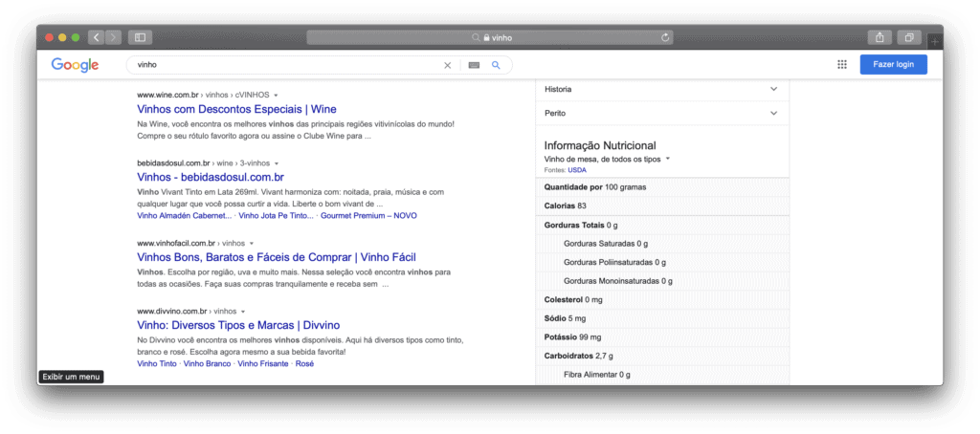Open the Vinho Frisante sitelink
This screenshot has width=980, height=434.
click(x=263, y=363)
